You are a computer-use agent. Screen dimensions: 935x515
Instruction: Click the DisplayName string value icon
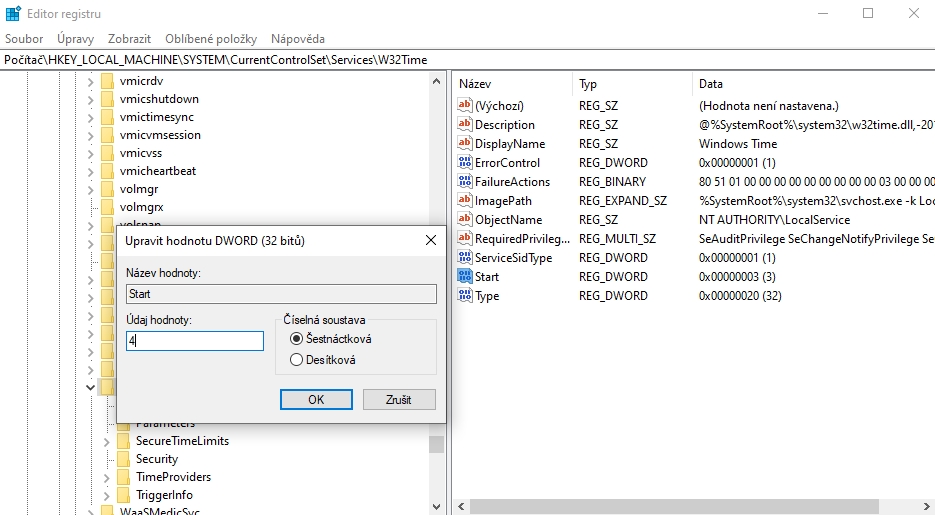click(x=465, y=144)
